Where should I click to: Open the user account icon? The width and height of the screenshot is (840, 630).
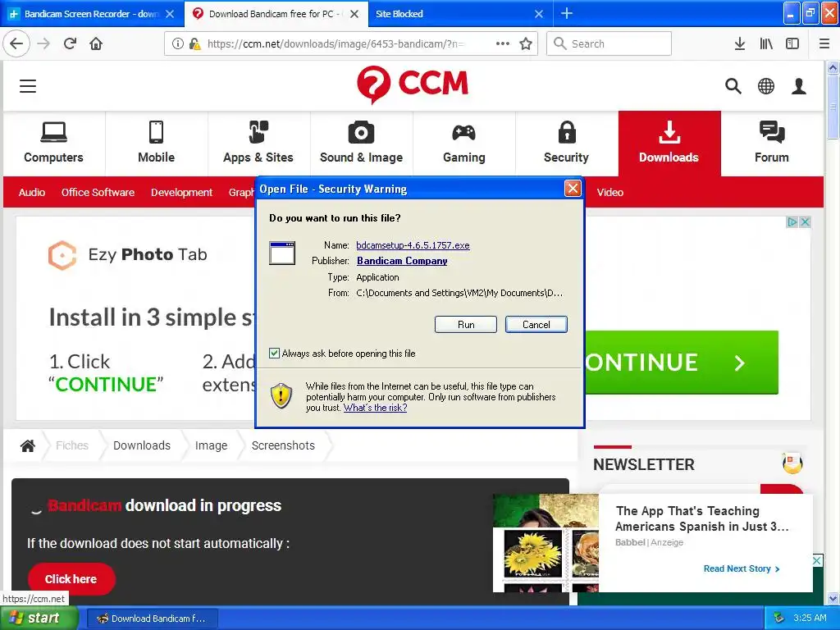coord(799,85)
